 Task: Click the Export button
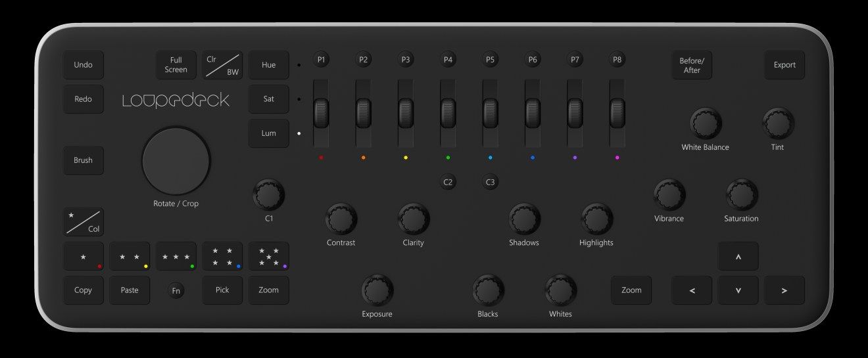pyautogui.click(x=784, y=65)
